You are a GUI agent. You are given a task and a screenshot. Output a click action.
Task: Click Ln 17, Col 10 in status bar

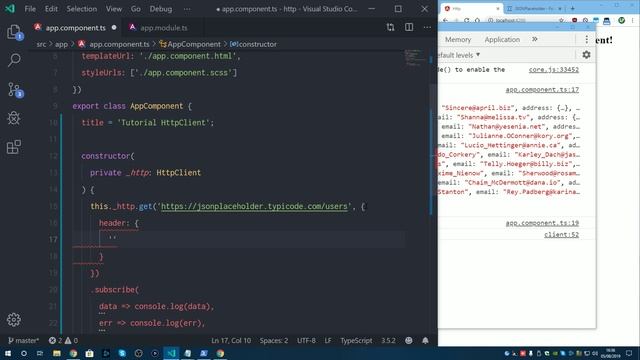(231, 340)
